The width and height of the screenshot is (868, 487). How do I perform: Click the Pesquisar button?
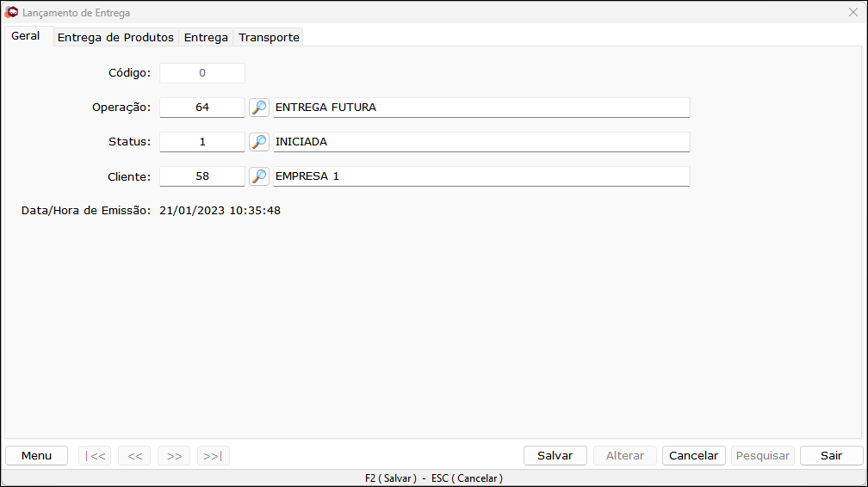(763, 455)
